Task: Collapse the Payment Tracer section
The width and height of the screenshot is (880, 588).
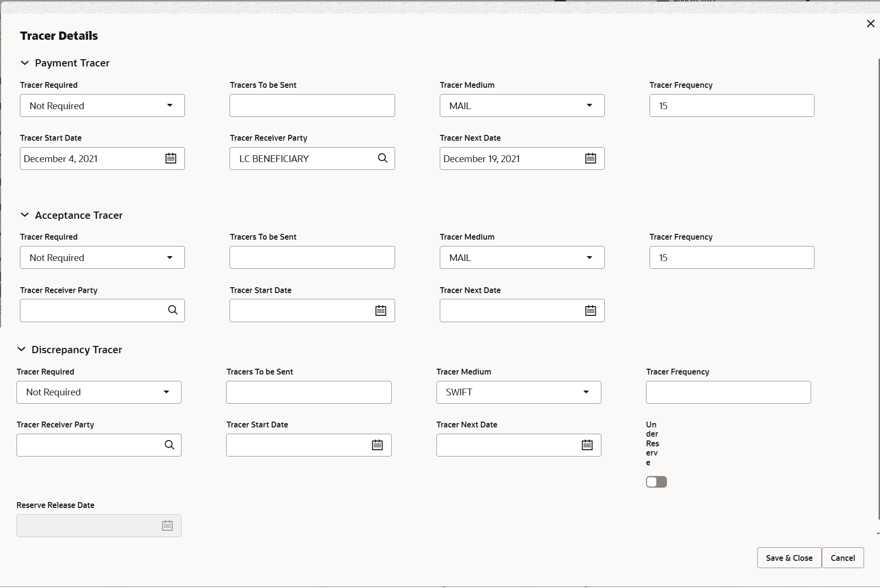Action: coord(25,63)
